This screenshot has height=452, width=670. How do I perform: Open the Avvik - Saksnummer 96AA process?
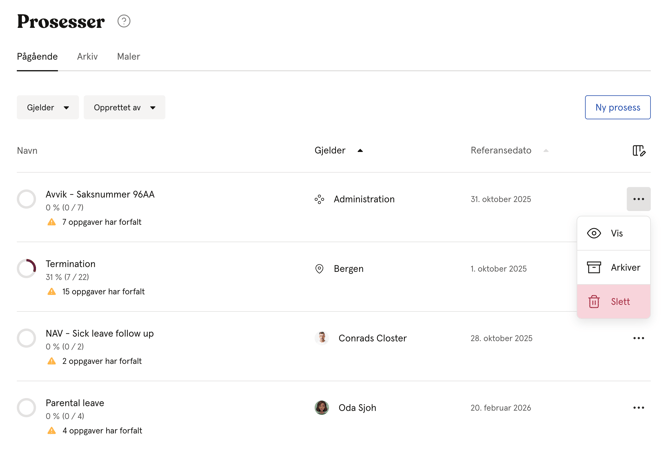pos(100,194)
